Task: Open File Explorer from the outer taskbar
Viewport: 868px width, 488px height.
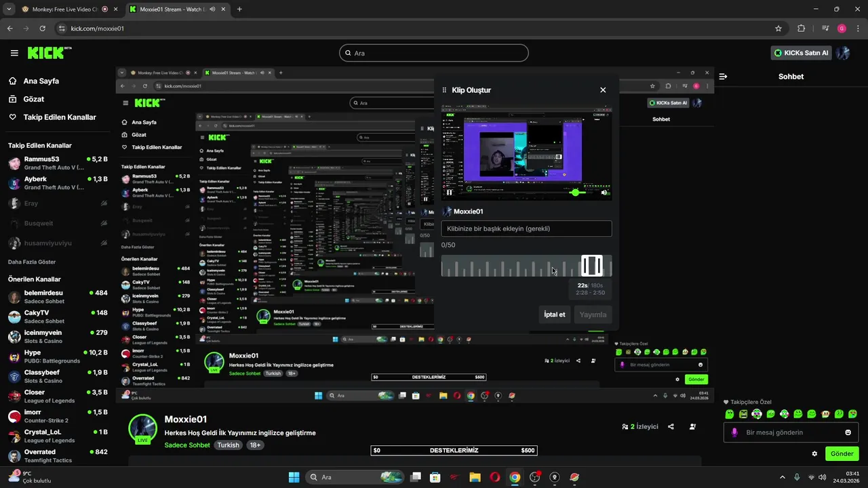Action: click(475, 477)
